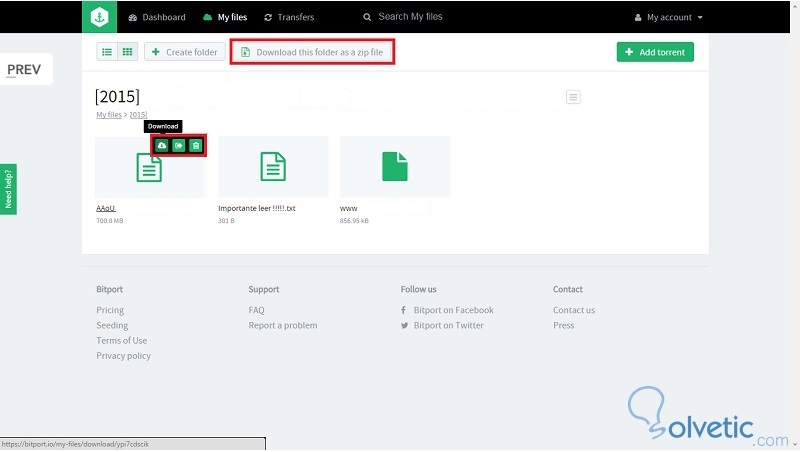Click the My account user icon
The width and height of the screenshot is (800, 452).
click(x=638, y=17)
